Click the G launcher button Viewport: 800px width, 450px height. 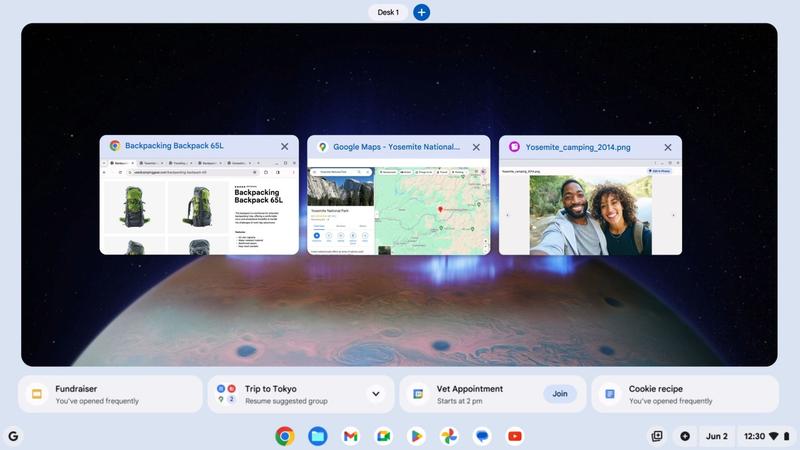point(13,436)
